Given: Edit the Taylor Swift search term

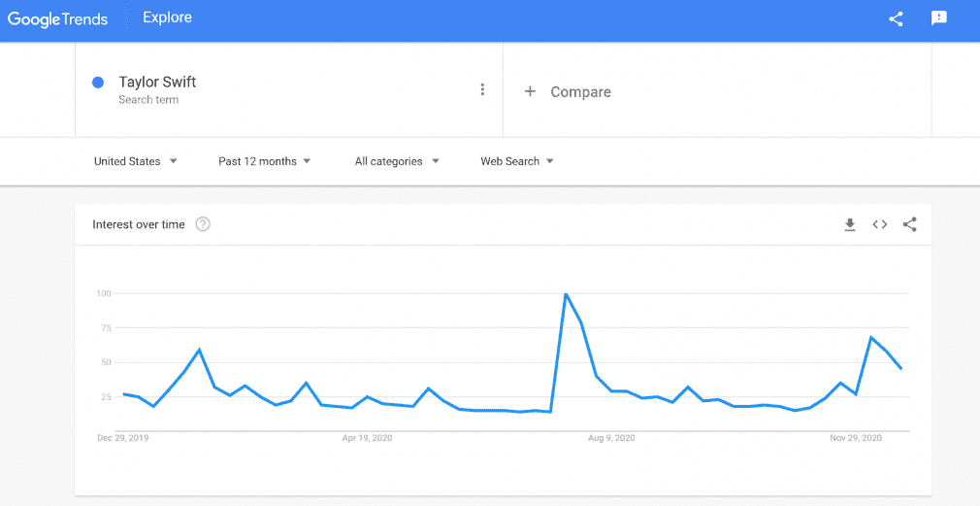Looking at the screenshot, I should [x=157, y=82].
